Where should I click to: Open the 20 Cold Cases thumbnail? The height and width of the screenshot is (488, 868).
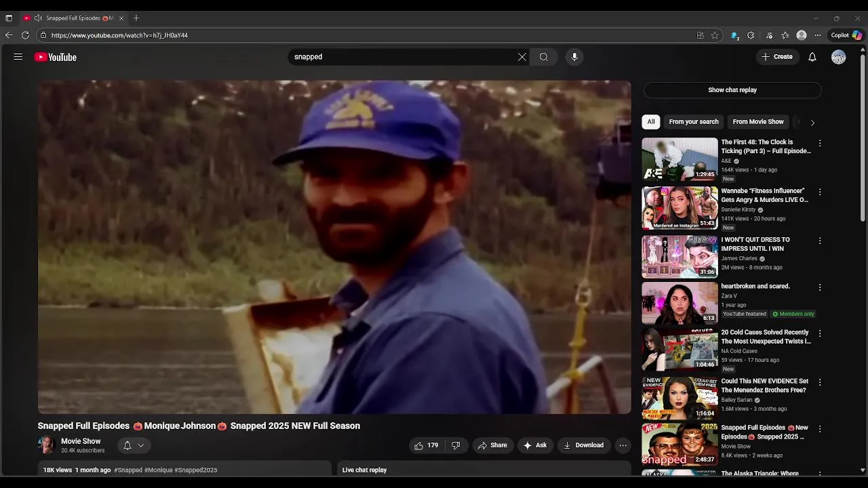pyautogui.click(x=679, y=350)
